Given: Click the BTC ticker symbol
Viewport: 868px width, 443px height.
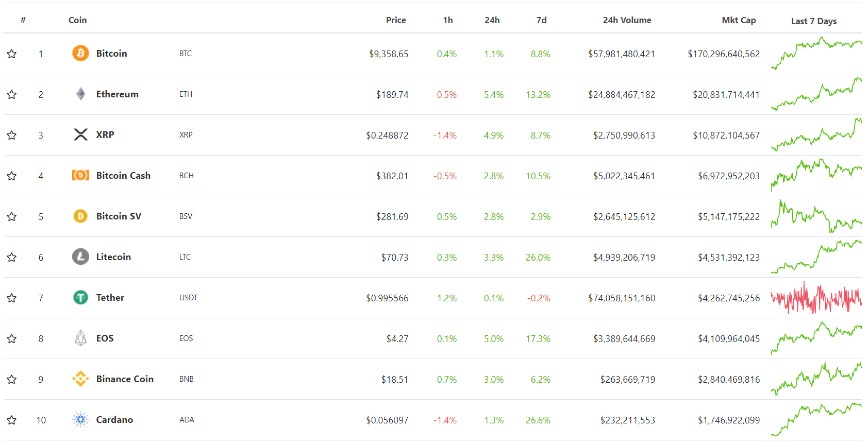Looking at the screenshot, I should click(x=186, y=53).
